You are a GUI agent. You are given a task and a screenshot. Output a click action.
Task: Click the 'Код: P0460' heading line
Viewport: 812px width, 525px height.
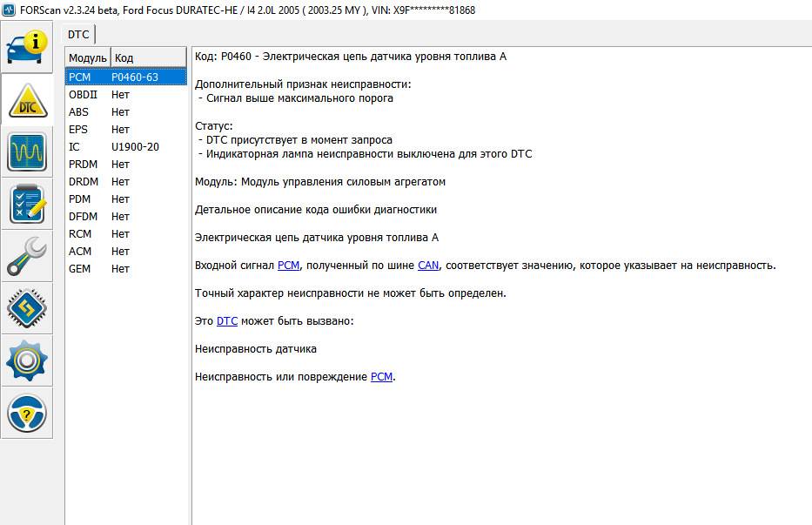351,57
